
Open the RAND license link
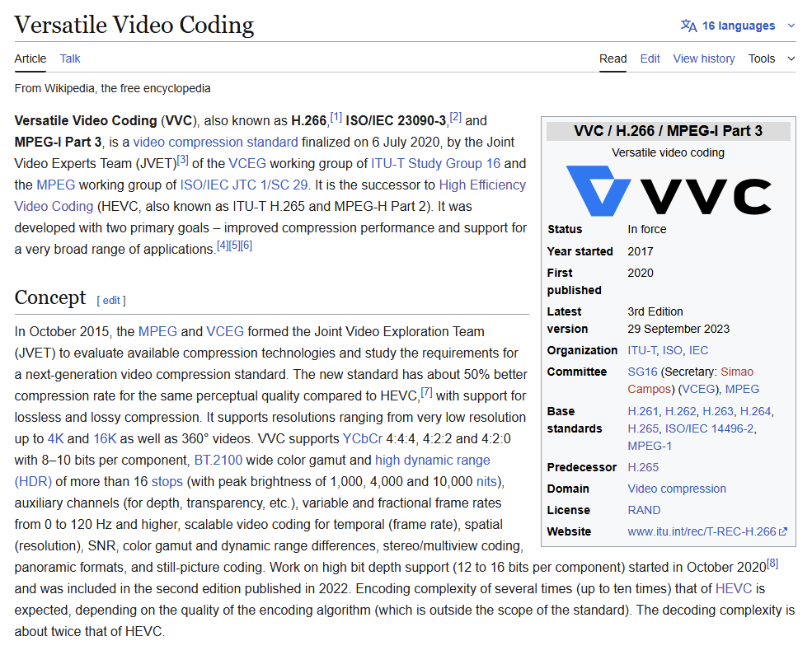(x=644, y=510)
